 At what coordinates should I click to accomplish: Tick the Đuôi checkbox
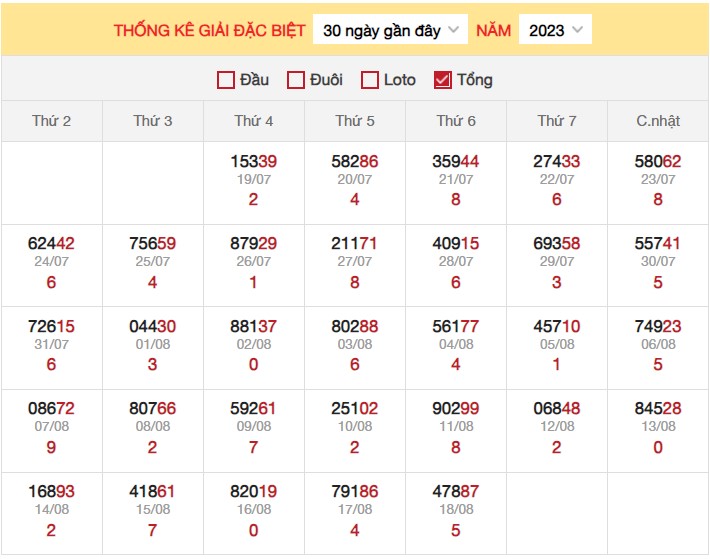[x=296, y=80]
